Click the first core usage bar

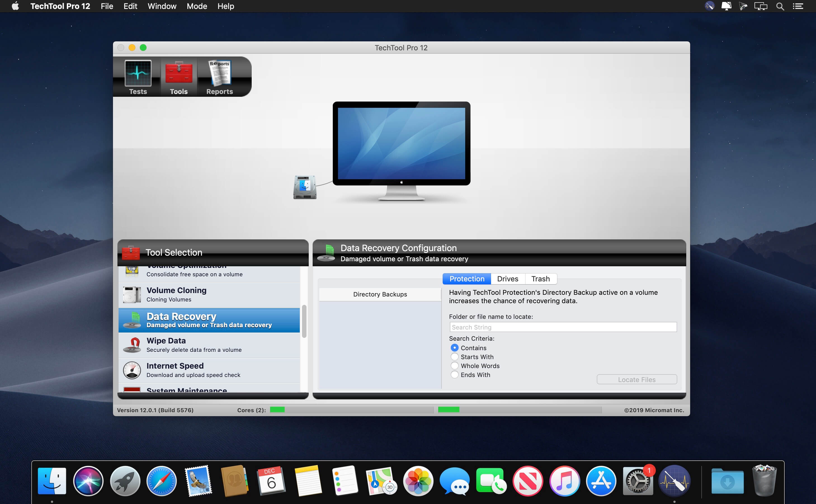tap(352, 410)
